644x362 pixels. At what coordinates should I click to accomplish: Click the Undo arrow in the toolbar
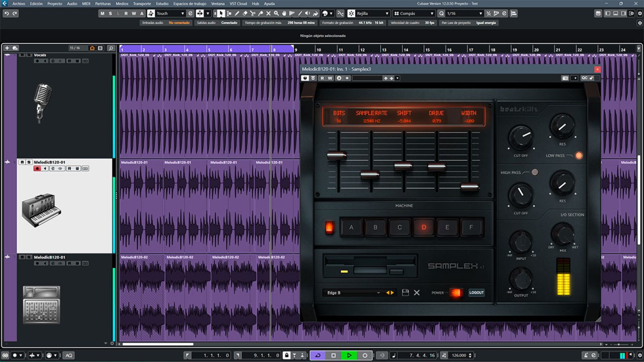click(x=6, y=13)
